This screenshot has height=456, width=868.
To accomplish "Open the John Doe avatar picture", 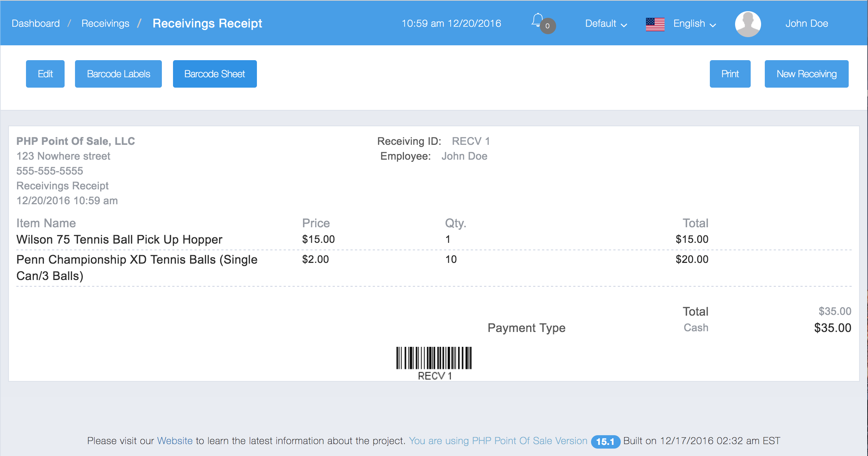I will tap(748, 24).
